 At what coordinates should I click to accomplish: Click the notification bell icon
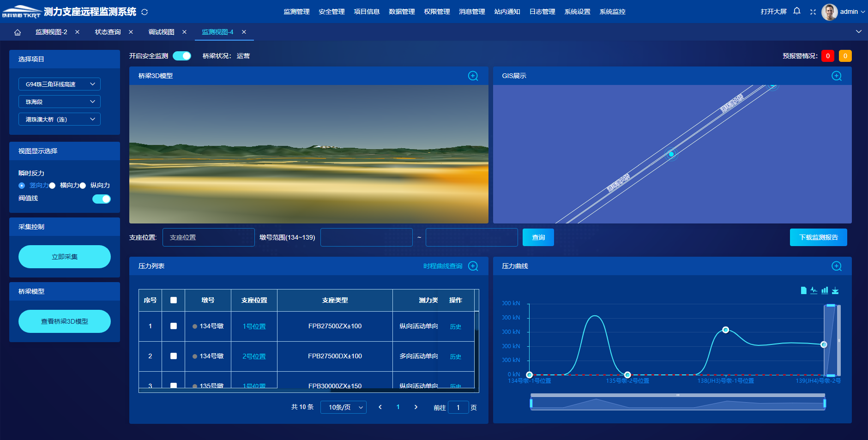point(796,11)
